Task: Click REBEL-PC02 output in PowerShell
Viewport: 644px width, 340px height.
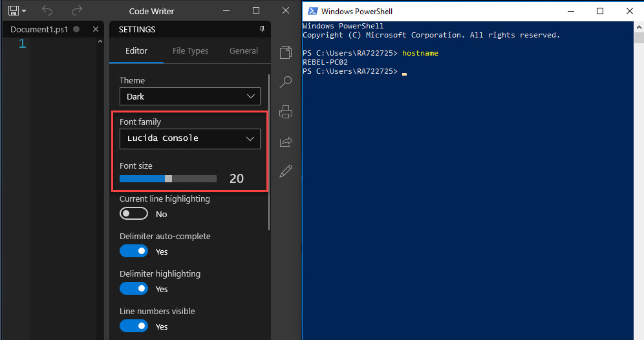Action: [x=325, y=62]
